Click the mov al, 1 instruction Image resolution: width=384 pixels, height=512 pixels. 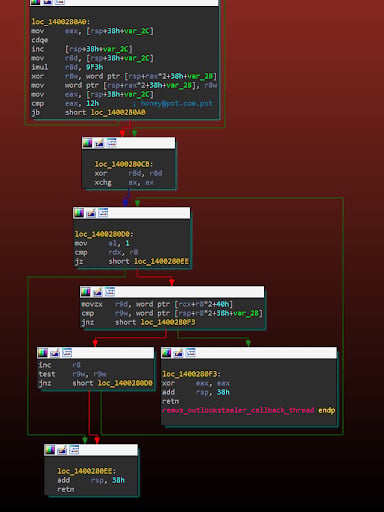[102, 243]
